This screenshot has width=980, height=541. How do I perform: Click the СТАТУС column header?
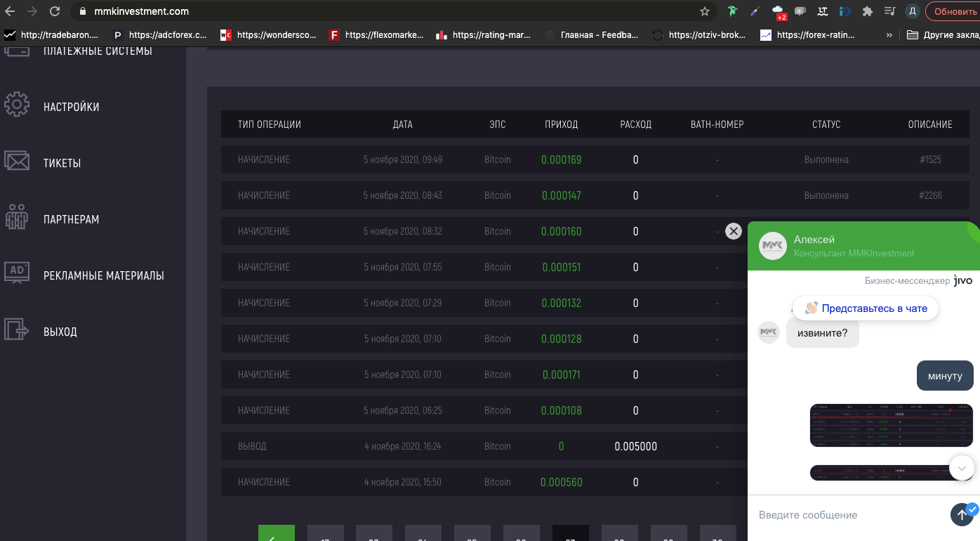[826, 124]
